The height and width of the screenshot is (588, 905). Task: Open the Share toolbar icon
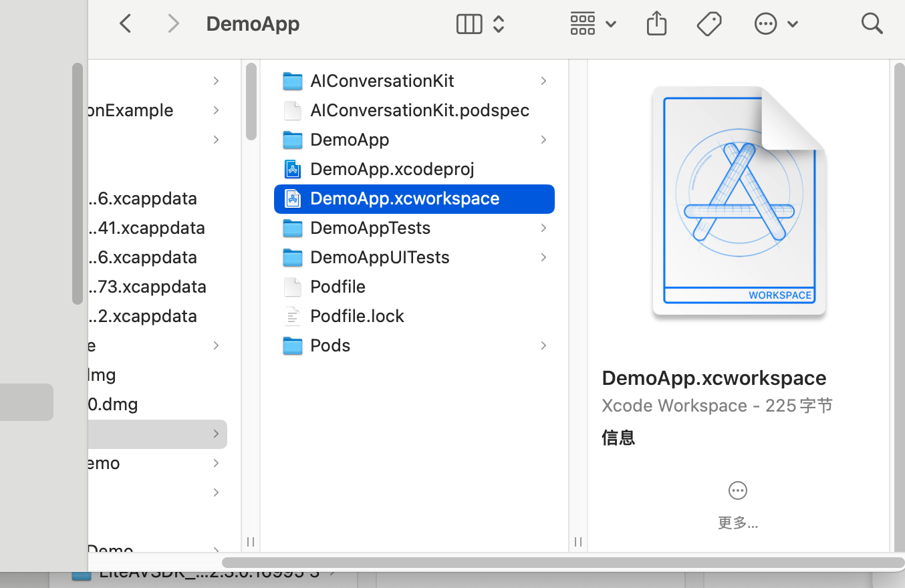(656, 24)
